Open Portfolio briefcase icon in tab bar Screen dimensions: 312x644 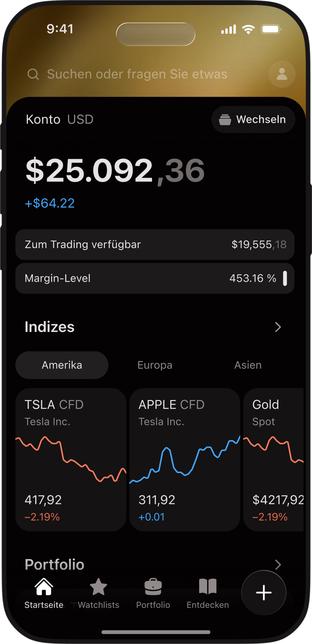[x=153, y=587]
